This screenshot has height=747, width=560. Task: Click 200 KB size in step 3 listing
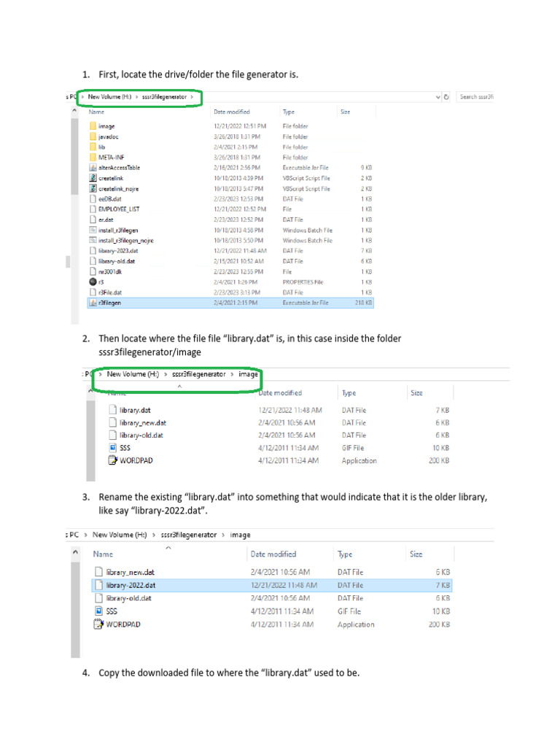click(x=439, y=624)
